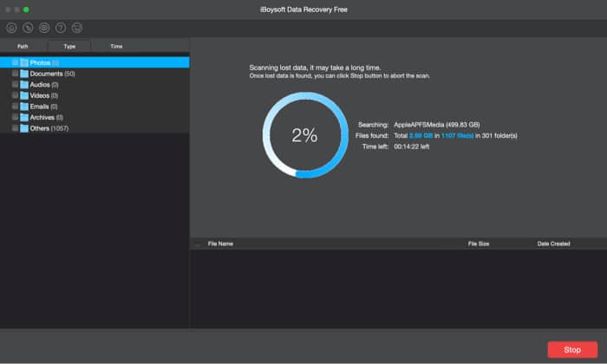Switch to the Time tab
The image size is (607, 364).
[x=116, y=46]
